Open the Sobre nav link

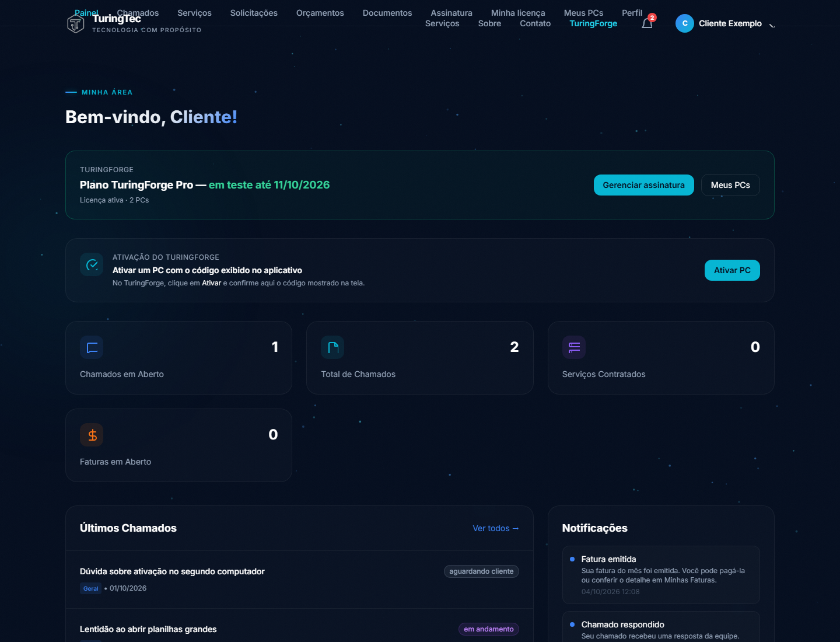[x=489, y=23]
